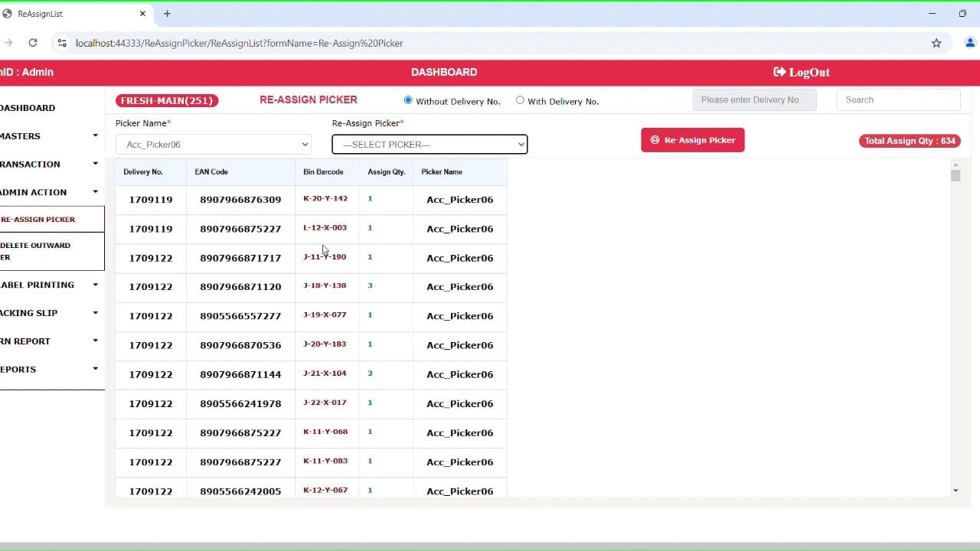This screenshot has height=551, width=980.
Task: Open the Picker Name dropdown
Action: tap(213, 144)
